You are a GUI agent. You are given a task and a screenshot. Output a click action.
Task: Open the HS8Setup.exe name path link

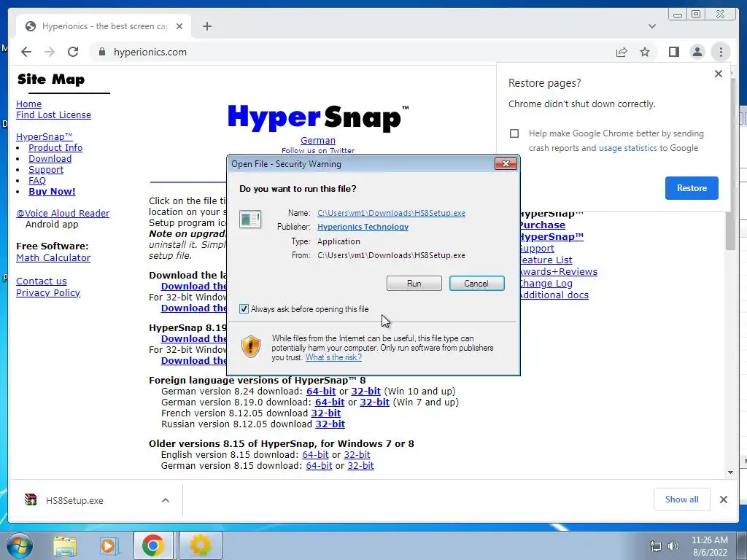(391, 213)
